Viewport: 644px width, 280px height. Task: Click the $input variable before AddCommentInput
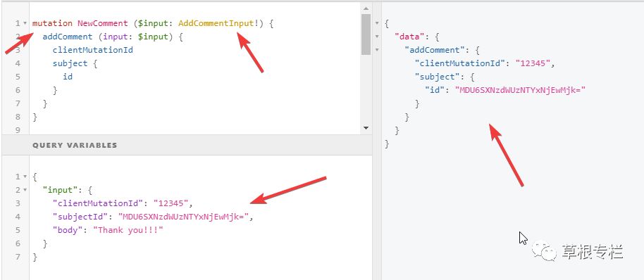[154, 23]
